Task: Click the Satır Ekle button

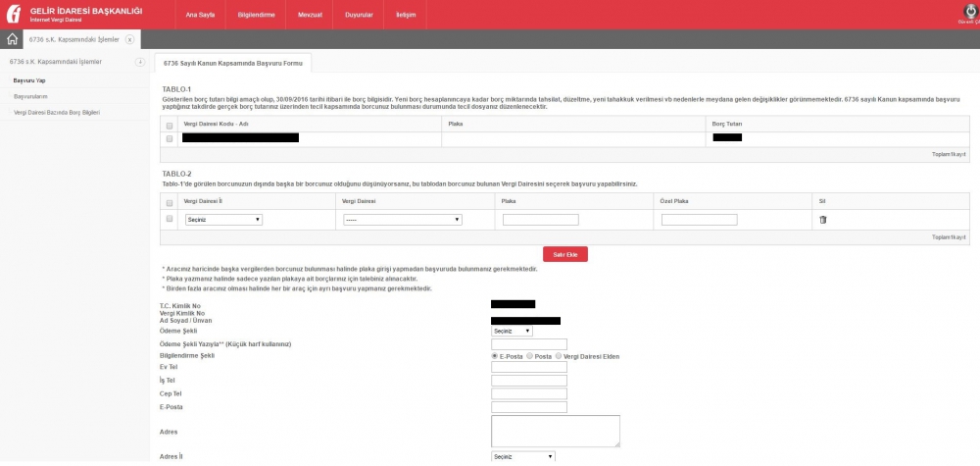Action: click(565, 254)
